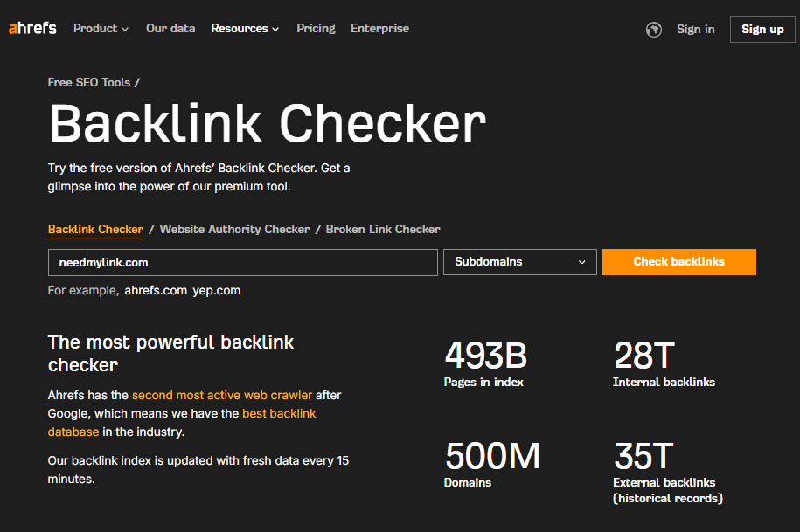Open Free SEO Tools breadcrumb

pyautogui.click(x=89, y=82)
